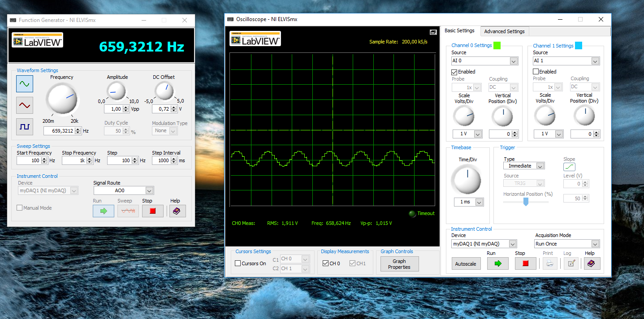Click the oscilloscope Log icon
Viewport: 644px width, 319px height.
click(x=571, y=263)
